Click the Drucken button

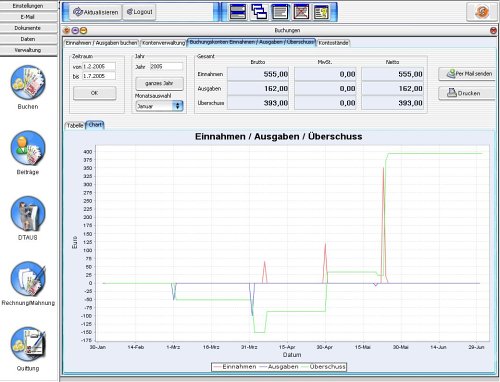[467, 93]
